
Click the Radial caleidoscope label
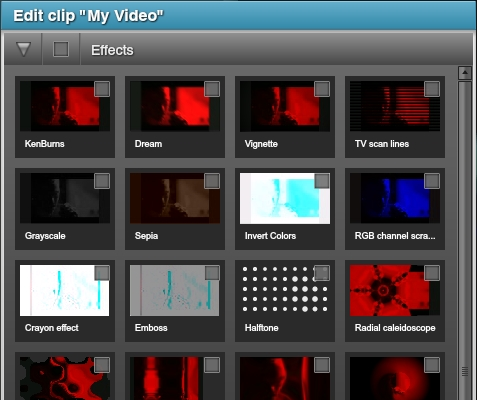pyautogui.click(x=395, y=328)
